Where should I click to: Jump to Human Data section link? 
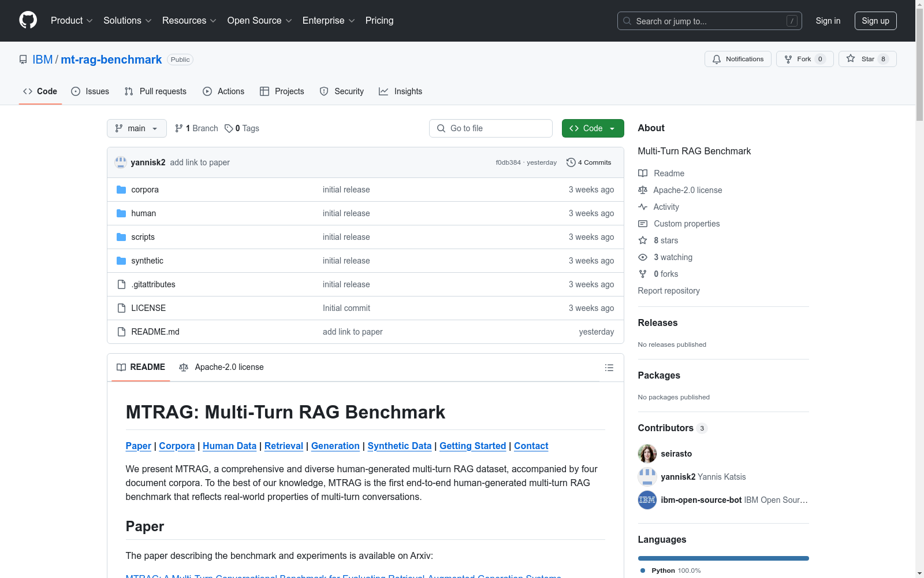point(229,446)
